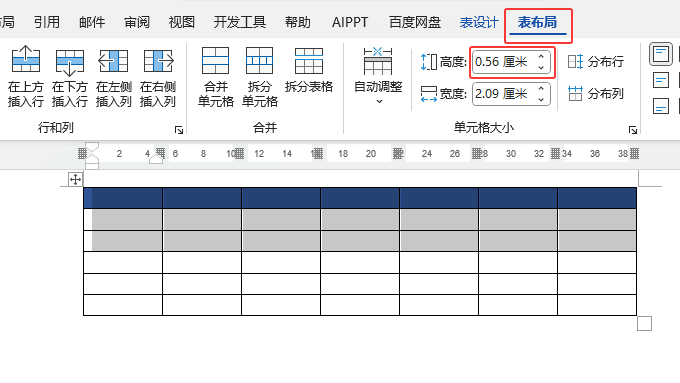Switch to the 表设计 tab
Viewport: 680px width, 383px height.
(479, 22)
